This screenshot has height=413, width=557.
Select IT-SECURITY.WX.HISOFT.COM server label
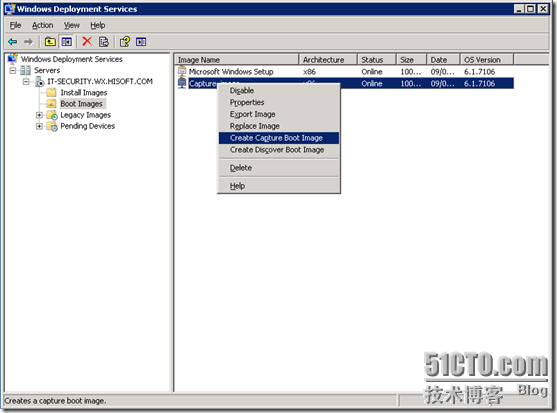[x=100, y=81]
